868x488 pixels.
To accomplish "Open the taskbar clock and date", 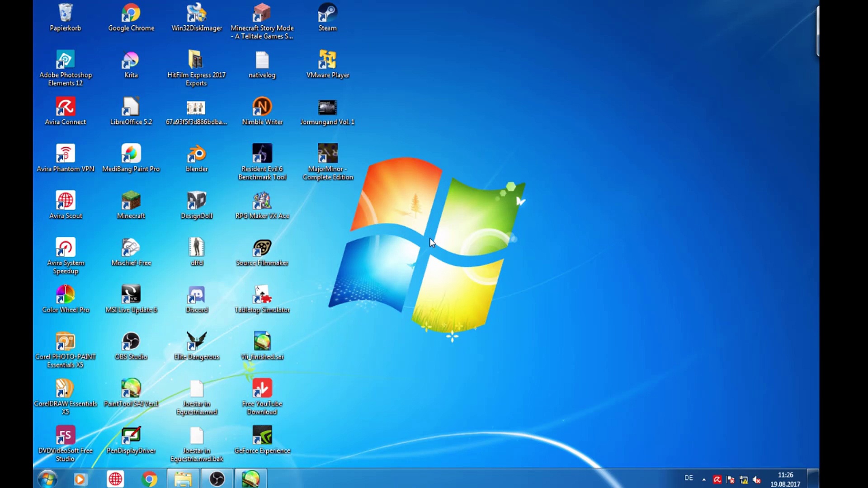I will coord(785,479).
